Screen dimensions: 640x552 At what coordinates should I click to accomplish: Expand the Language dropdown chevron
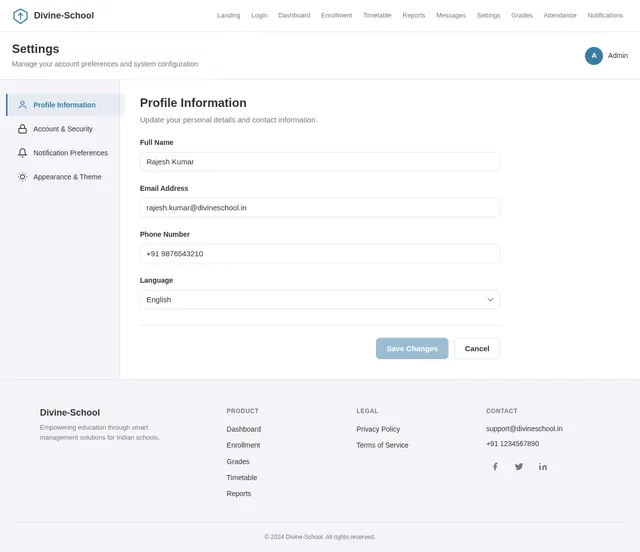tap(490, 300)
